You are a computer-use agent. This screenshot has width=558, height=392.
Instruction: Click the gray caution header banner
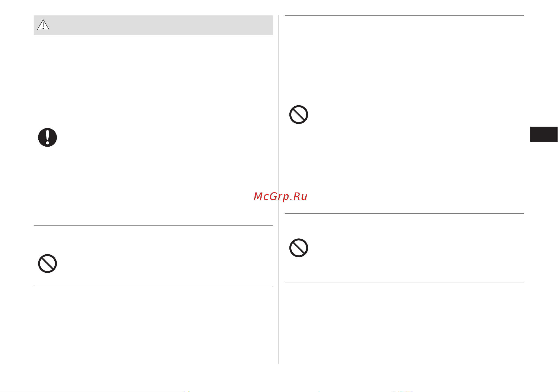click(x=153, y=25)
